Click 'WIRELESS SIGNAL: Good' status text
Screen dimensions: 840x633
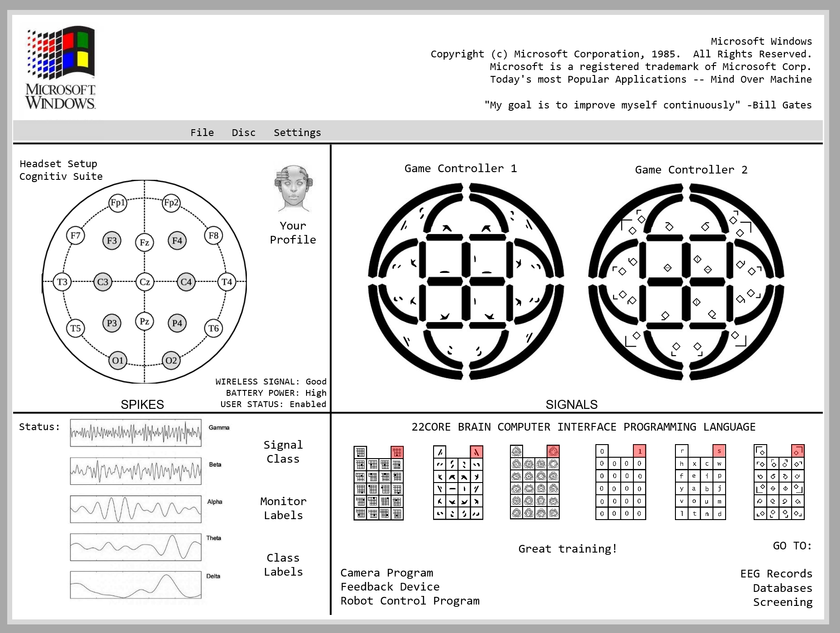tap(271, 382)
